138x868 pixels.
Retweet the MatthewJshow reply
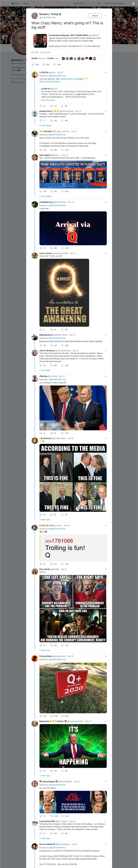[52, 345]
